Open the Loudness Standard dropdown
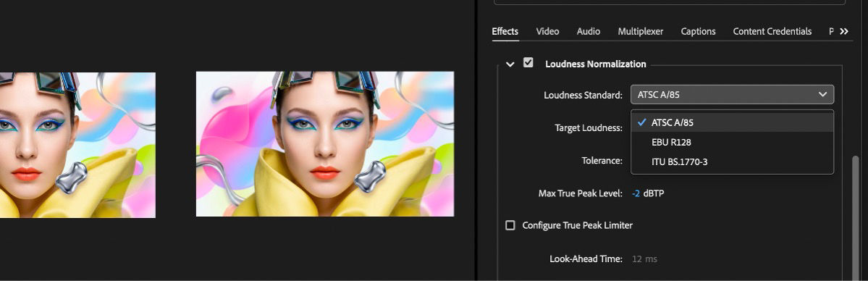The image size is (868, 281). 732,95
